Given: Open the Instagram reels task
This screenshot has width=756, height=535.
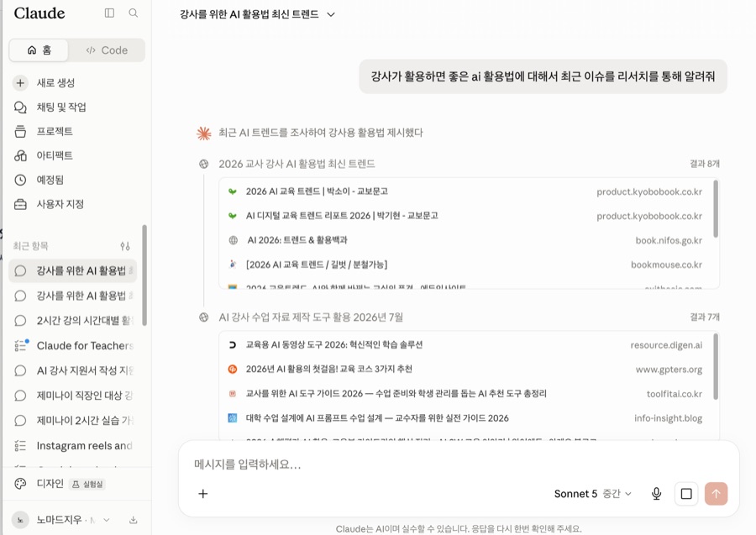Looking at the screenshot, I should coord(73,445).
